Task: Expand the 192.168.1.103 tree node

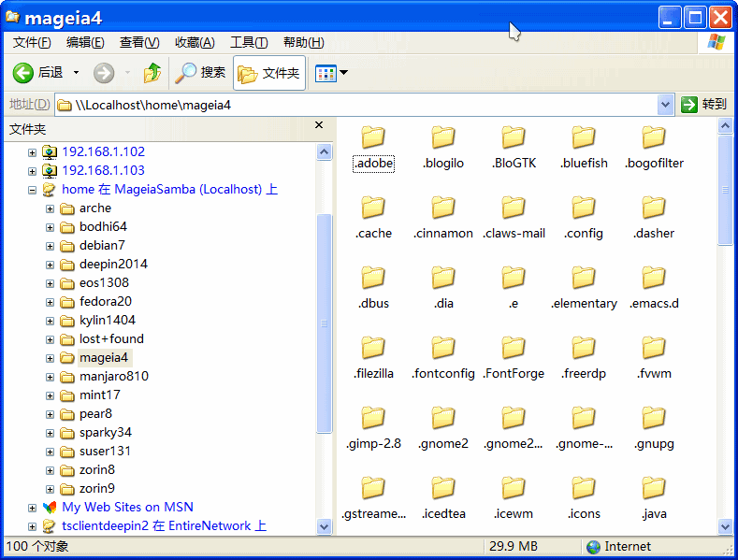Action: click(32, 171)
